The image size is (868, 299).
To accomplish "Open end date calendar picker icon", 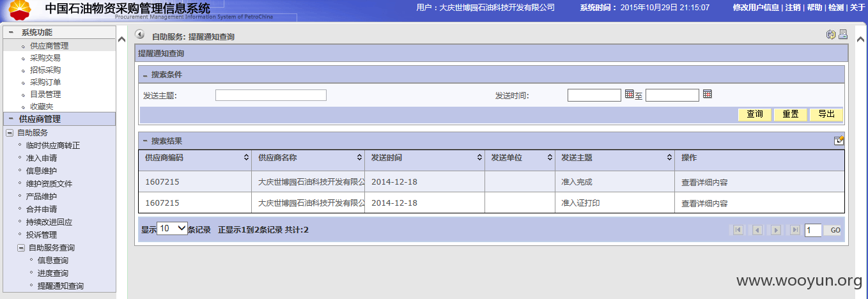I will [x=708, y=94].
